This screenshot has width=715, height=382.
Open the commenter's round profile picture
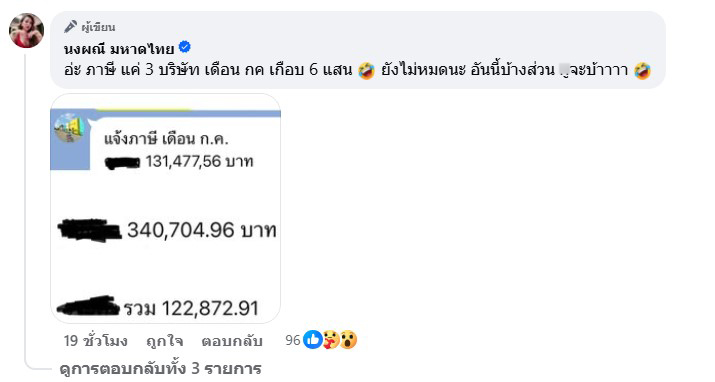(26, 31)
